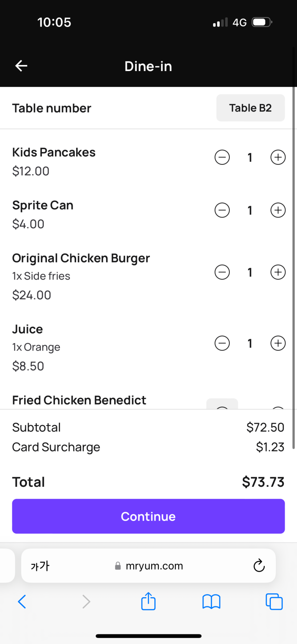
Task: Open the Fried Chicken Benedict item
Action: (x=79, y=400)
